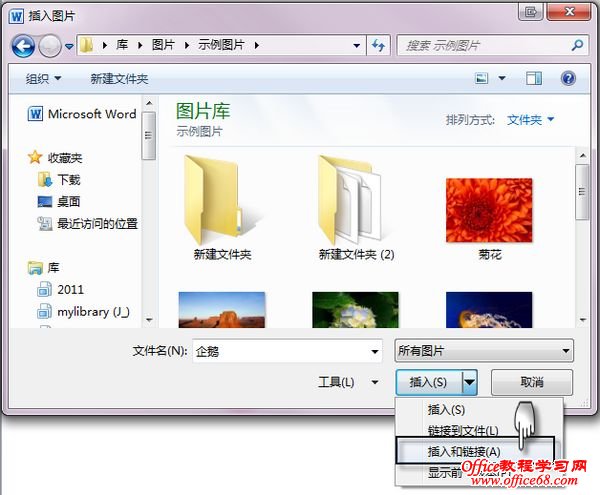Click the Back navigation arrow button
The image size is (600, 495).
click(x=23, y=46)
